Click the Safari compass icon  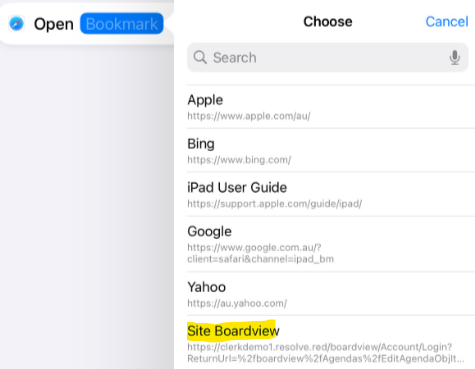coord(16,24)
